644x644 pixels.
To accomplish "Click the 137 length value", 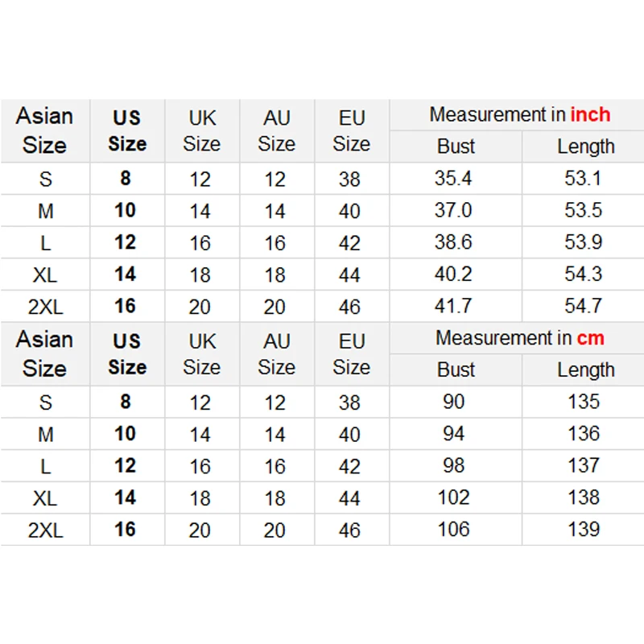I will pos(584,465).
